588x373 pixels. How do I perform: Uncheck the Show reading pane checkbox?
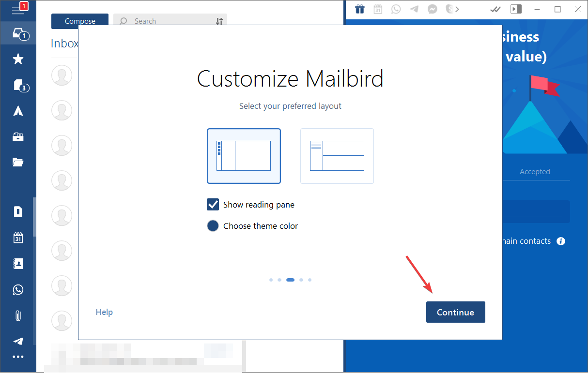(213, 205)
